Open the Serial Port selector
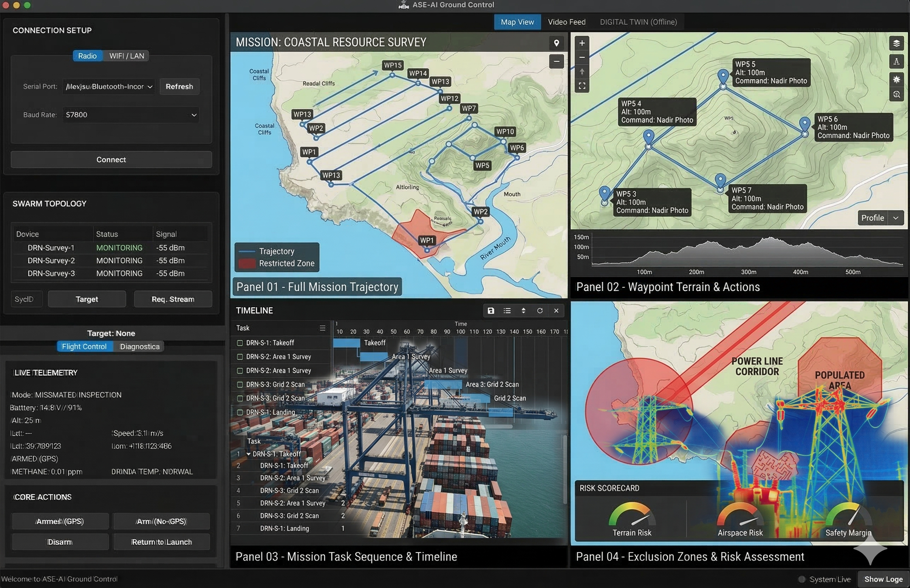 coord(109,86)
